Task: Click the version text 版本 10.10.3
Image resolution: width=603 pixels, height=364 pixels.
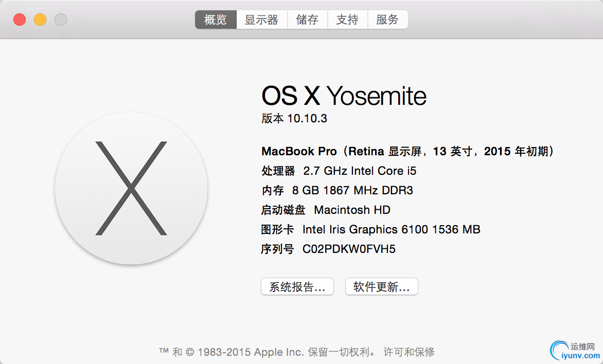Action: tap(294, 118)
